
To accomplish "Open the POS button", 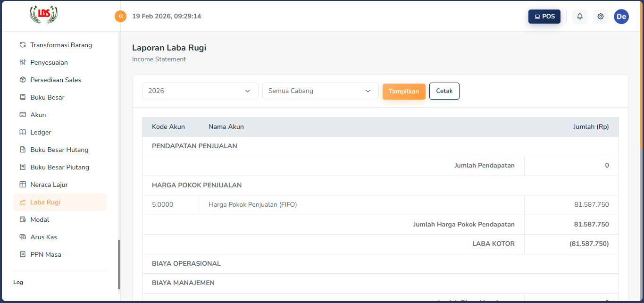I will tap(544, 17).
